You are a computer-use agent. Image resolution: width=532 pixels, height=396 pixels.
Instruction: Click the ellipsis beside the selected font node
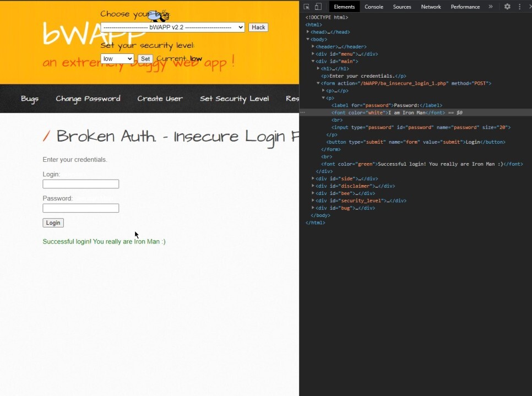pos(303,112)
